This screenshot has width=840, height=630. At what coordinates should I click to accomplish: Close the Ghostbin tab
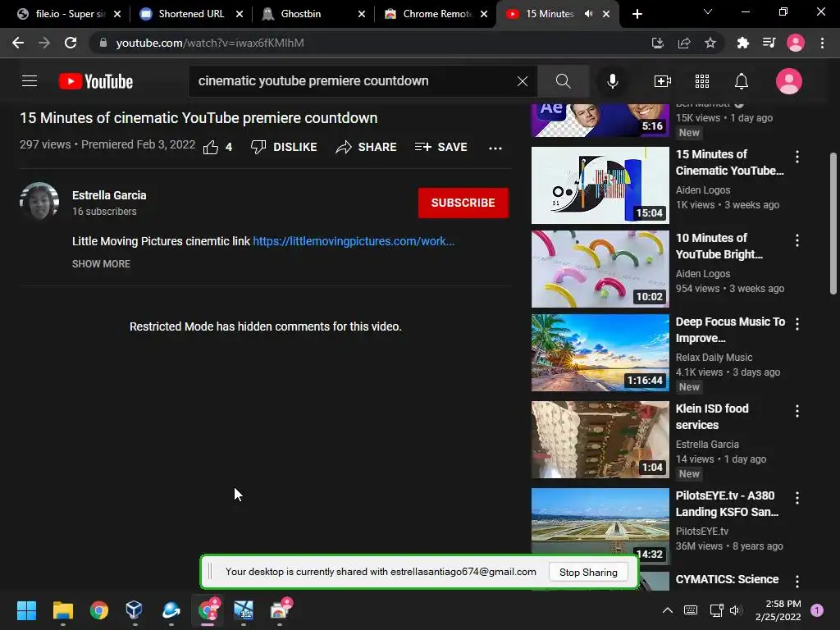(x=362, y=14)
